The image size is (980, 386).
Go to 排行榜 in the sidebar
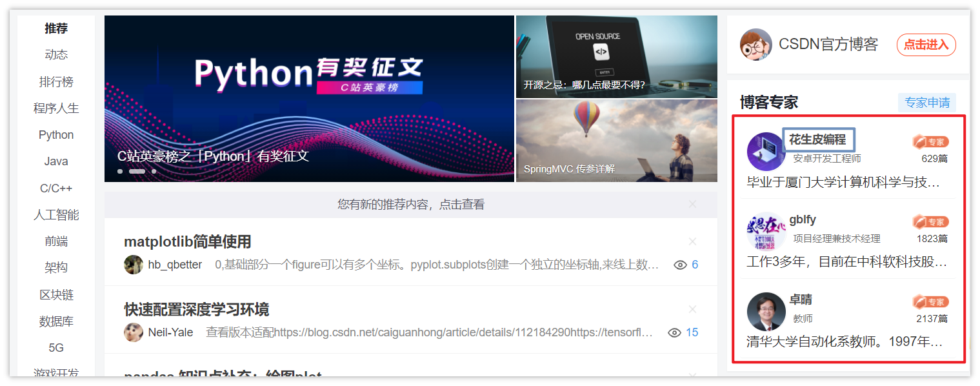pyautogui.click(x=56, y=82)
